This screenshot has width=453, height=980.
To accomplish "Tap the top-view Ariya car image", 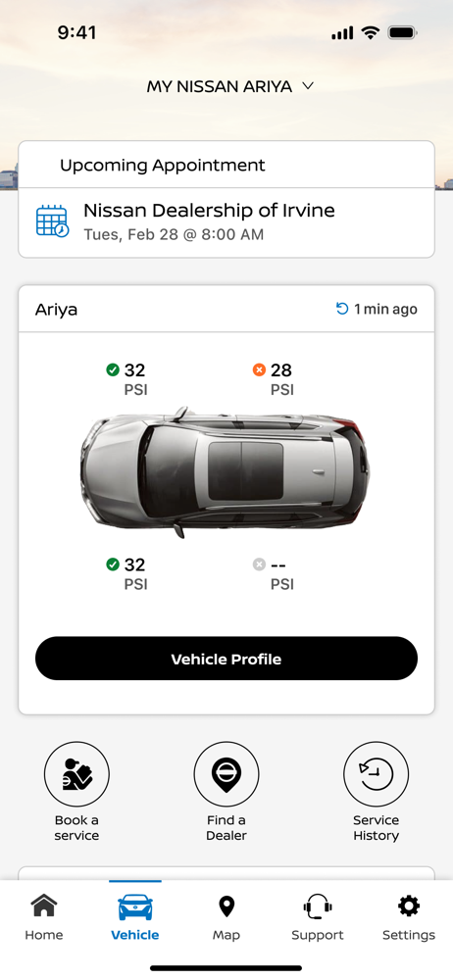I will coord(225,472).
